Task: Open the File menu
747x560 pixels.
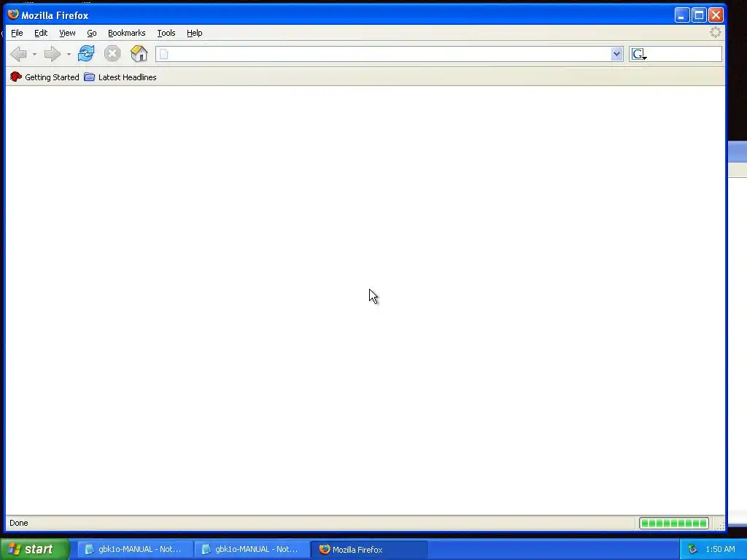Action: coord(17,33)
